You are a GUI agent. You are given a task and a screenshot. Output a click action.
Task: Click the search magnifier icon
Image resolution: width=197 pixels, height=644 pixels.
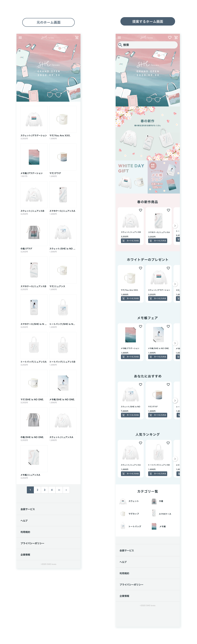(120, 45)
